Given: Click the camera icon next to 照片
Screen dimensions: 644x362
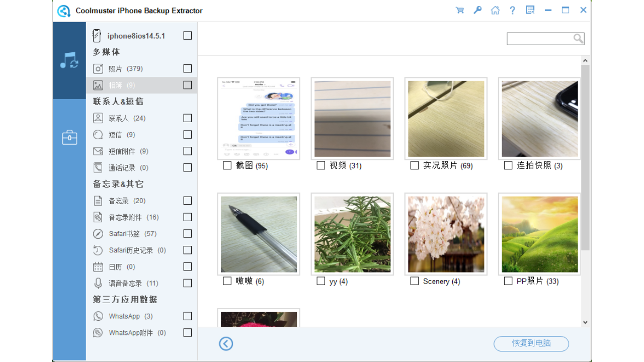Looking at the screenshot, I should pyautogui.click(x=97, y=68).
